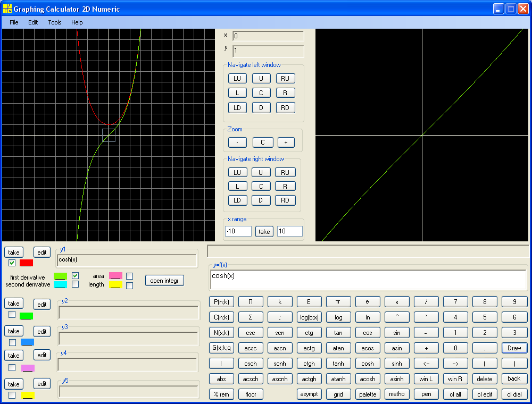Enable the y3 function checkbox
The image size is (532, 404).
[x=12, y=342]
